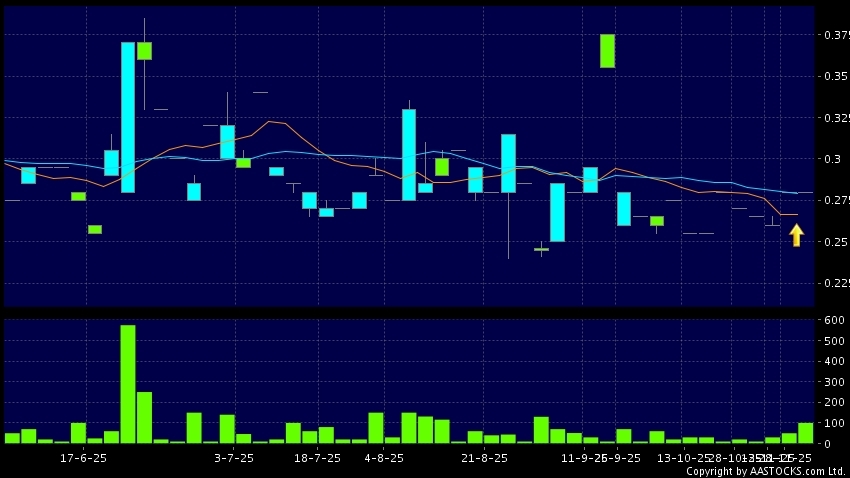The height and width of the screenshot is (478, 850).
Task: Select the 18-7-25 date on the axis
Action: (317, 458)
